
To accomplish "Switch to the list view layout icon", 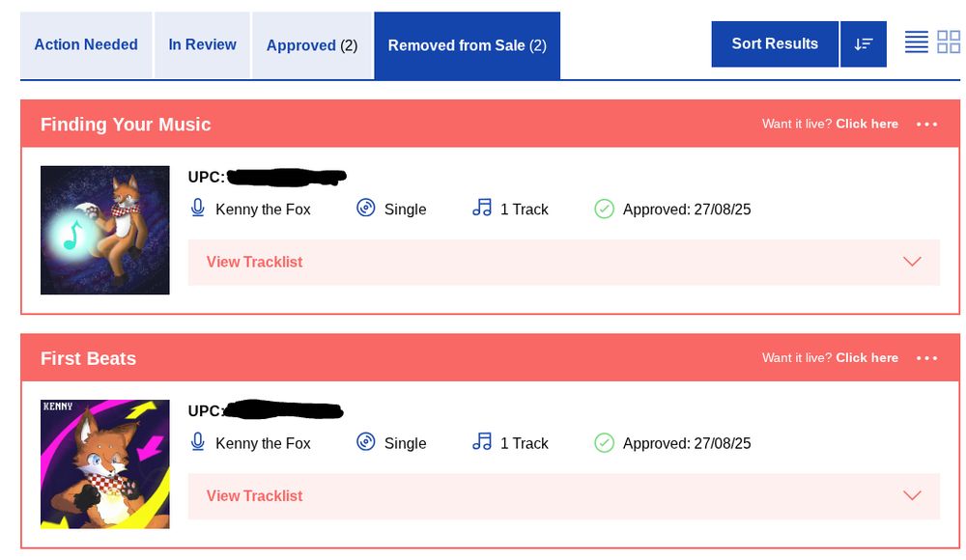I will point(916,42).
